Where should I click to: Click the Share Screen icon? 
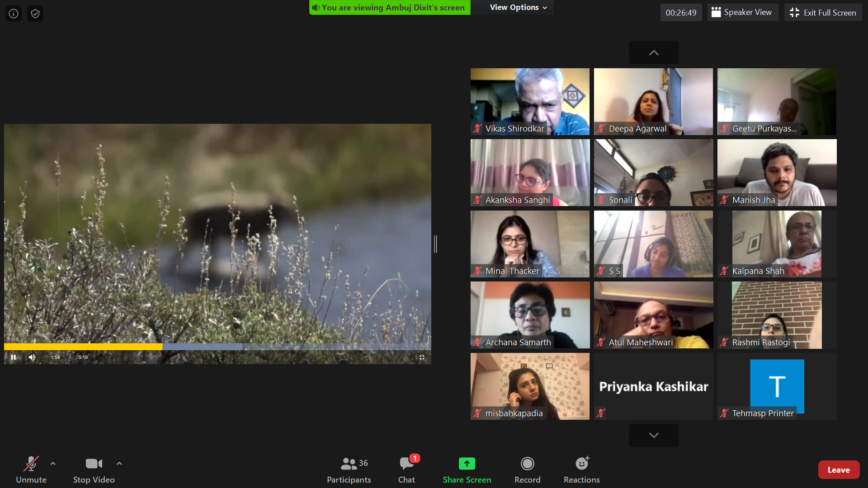[x=467, y=464]
